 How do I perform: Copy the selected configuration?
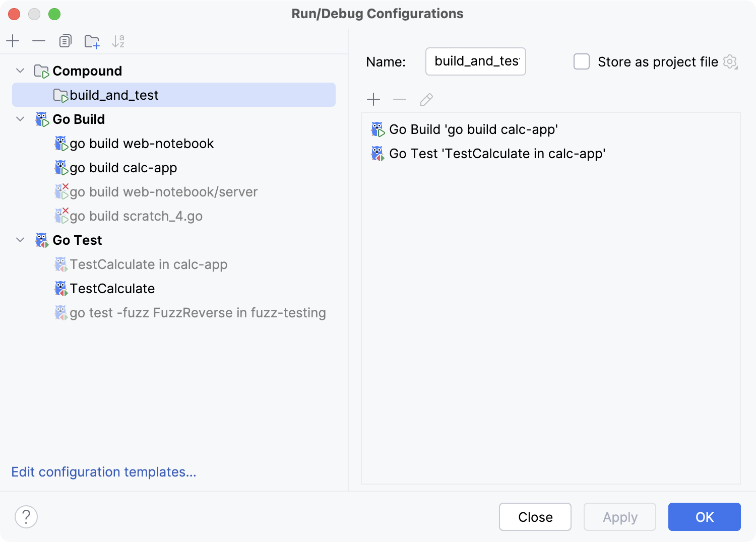[65, 41]
